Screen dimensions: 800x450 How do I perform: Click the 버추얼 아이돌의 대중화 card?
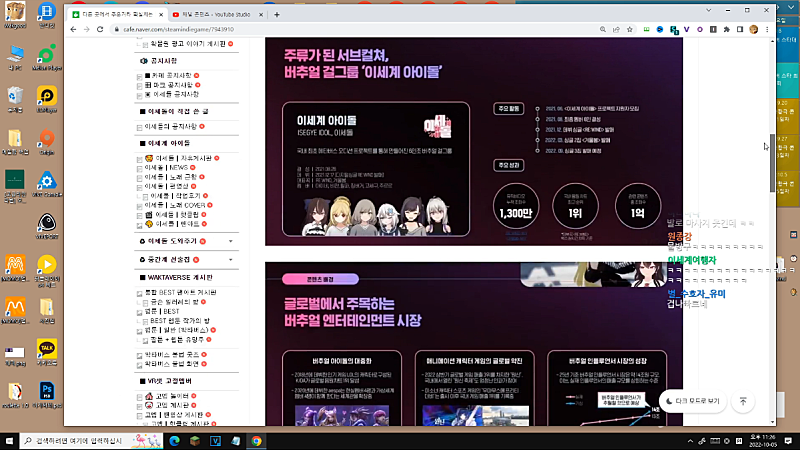342,388
